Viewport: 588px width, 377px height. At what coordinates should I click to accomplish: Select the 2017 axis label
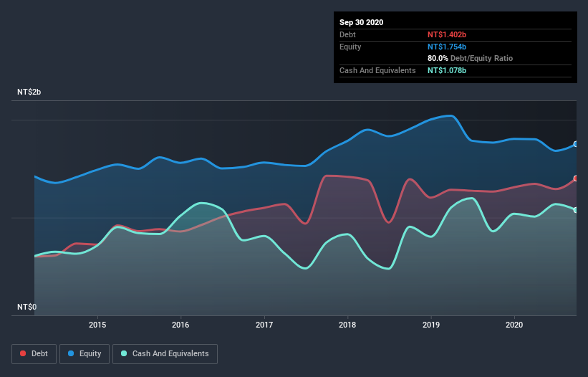coord(264,325)
